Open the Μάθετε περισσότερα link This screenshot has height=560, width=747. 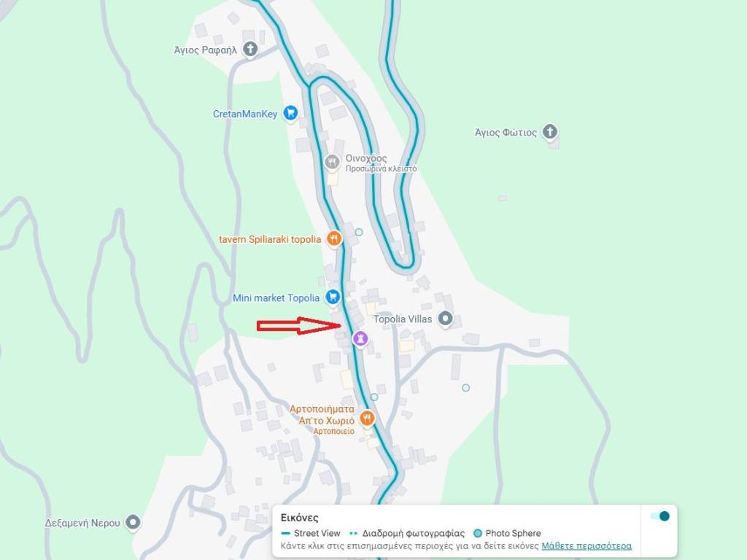point(587,545)
